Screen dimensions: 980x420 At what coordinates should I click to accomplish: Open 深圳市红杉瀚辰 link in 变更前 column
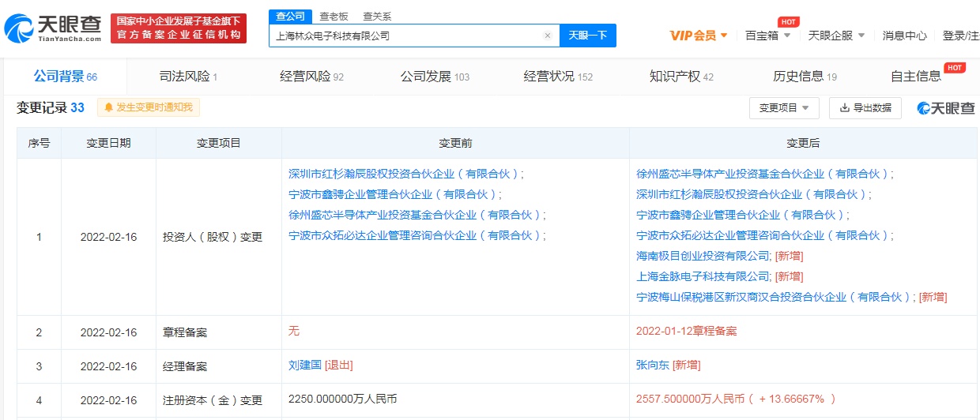[405, 174]
